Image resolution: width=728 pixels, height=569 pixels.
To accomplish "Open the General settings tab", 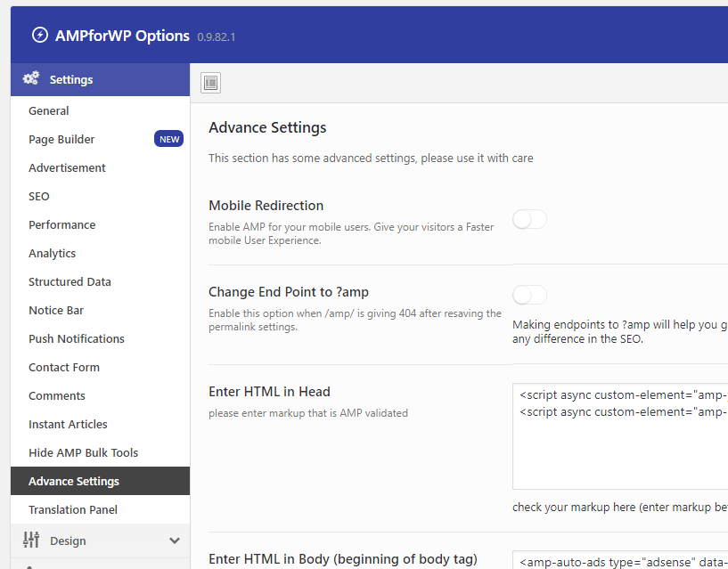I will click(x=49, y=110).
